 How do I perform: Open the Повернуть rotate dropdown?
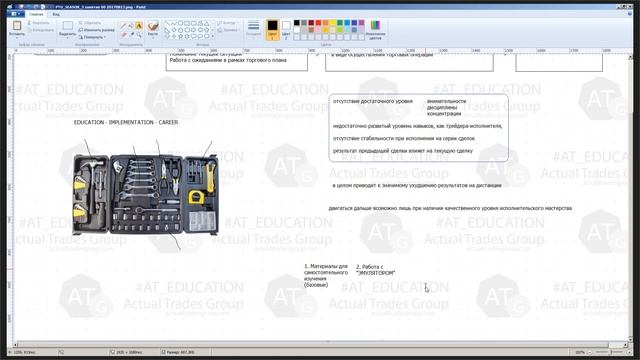[x=92, y=37]
